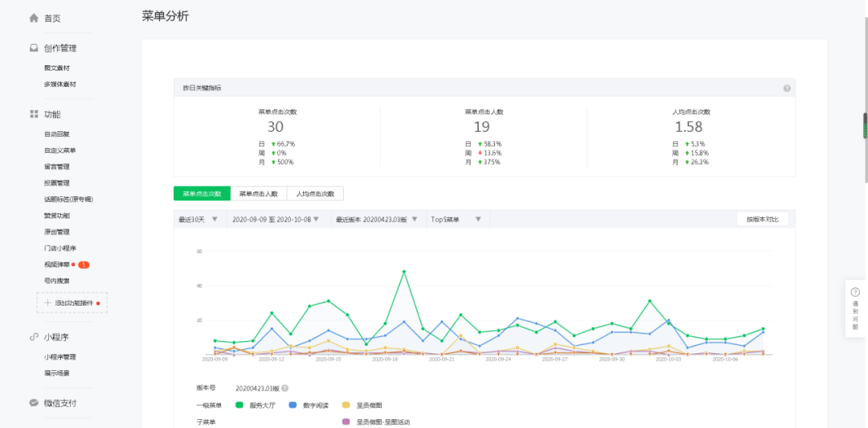The width and height of the screenshot is (868, 428).
Task: Open 自定义菜单 in the sidebar
Action: point(59,150)
